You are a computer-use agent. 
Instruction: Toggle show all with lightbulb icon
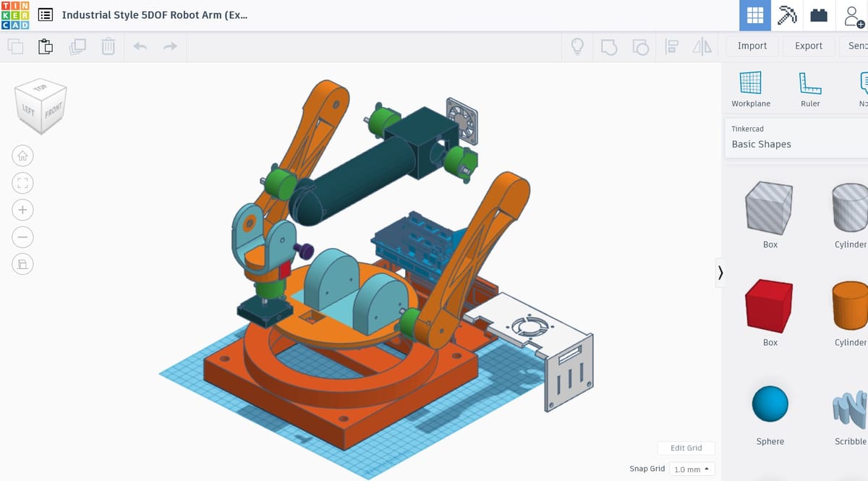(577, 47)
